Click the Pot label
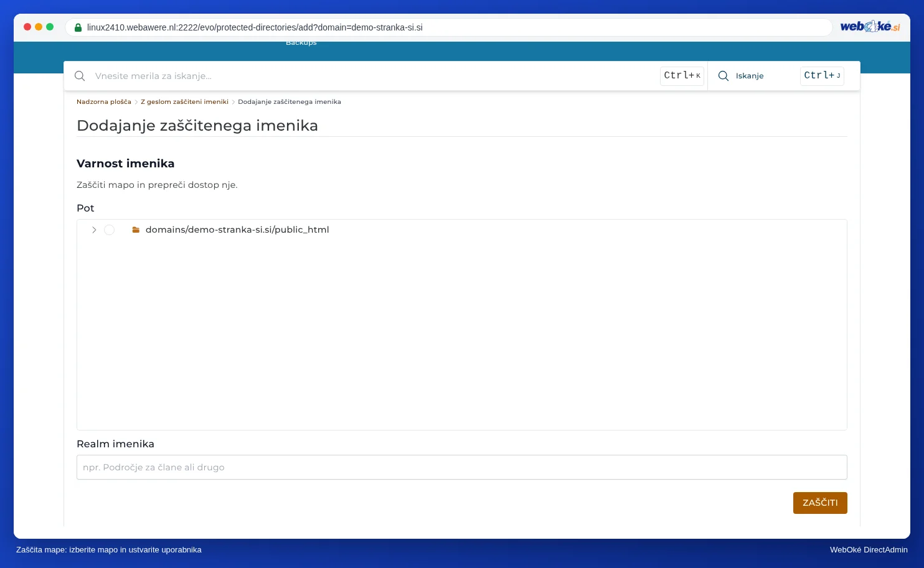 (x=85, y=208)
